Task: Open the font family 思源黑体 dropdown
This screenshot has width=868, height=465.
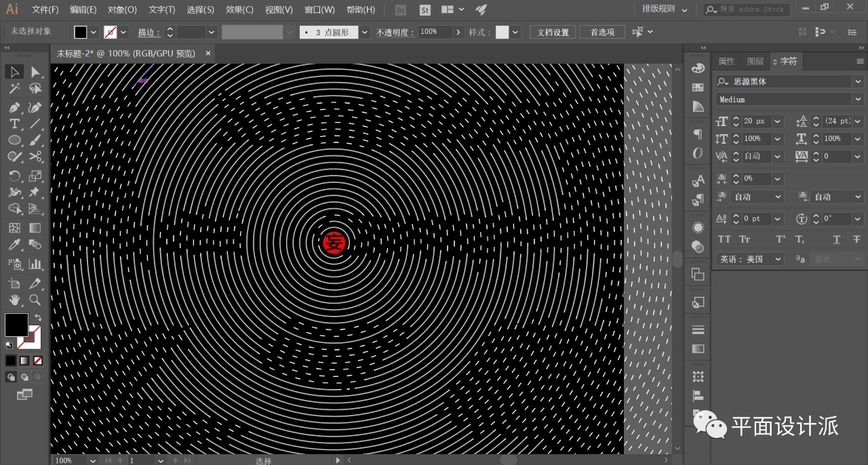Action: point(858,81)
